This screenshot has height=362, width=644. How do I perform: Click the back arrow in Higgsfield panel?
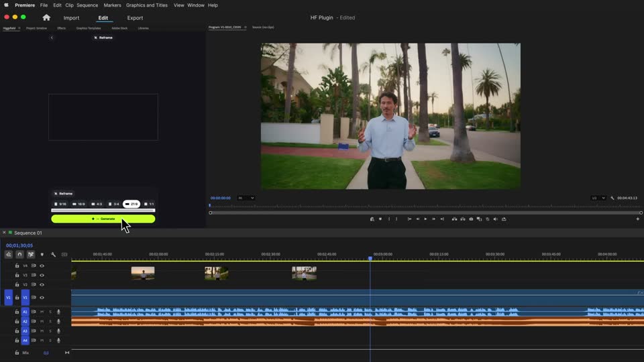pos(52,38)
